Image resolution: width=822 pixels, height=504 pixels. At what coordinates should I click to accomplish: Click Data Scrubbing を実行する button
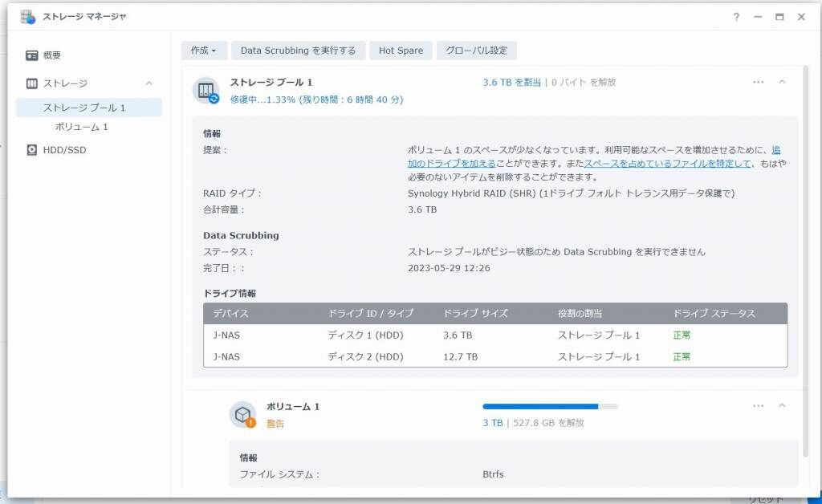click(299, 51)
